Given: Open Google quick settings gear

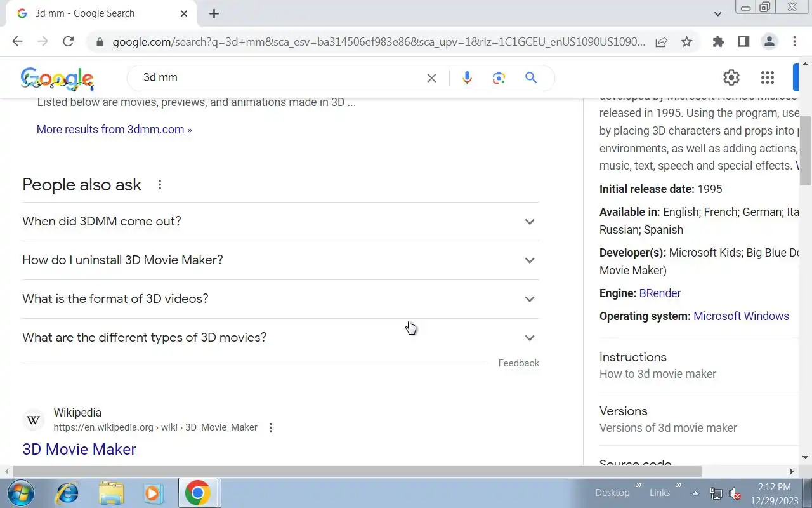Looking at the screenshot, I should (x=731, y=77).
